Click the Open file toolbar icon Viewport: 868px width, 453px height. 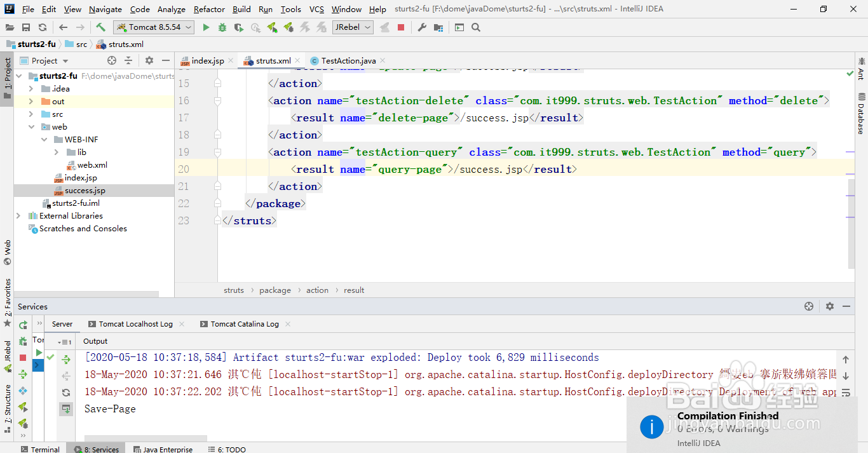[x=10, y=27]
